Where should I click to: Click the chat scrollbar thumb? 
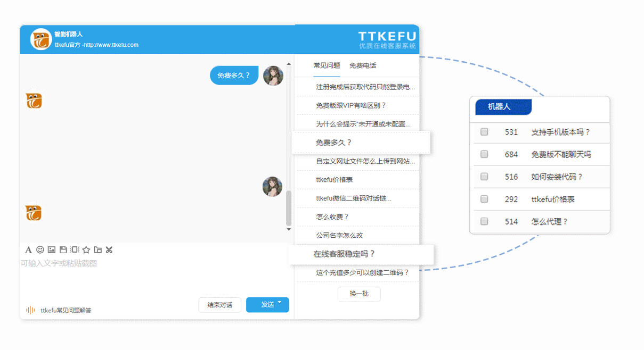(289, 209)
